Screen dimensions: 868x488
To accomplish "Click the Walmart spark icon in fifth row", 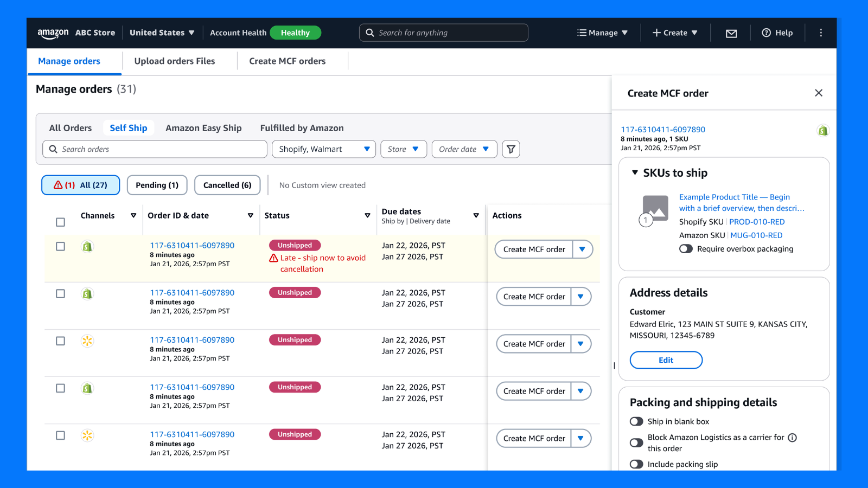I will 87,435.
